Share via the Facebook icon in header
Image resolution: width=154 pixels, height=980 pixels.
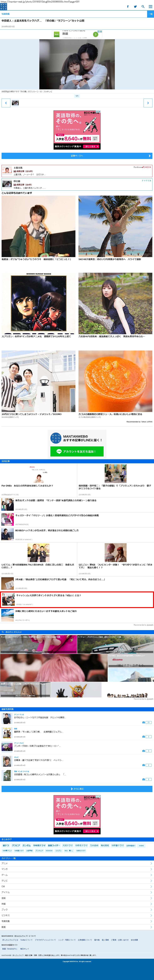click(x=128, y=6)
